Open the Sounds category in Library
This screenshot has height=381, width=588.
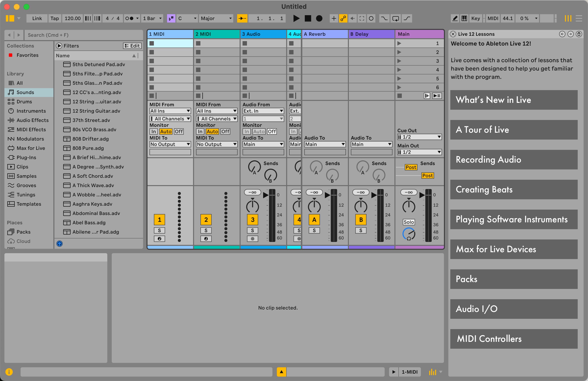click(x=24, y=92)
